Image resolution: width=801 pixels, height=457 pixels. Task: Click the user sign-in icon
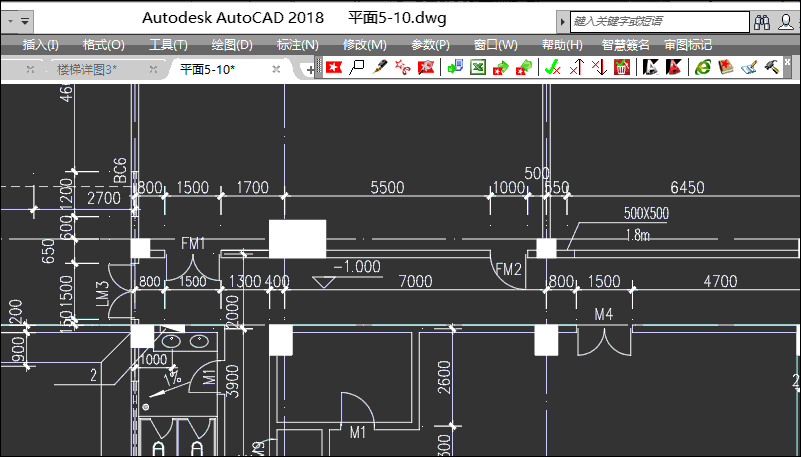[x=786, y=20]
